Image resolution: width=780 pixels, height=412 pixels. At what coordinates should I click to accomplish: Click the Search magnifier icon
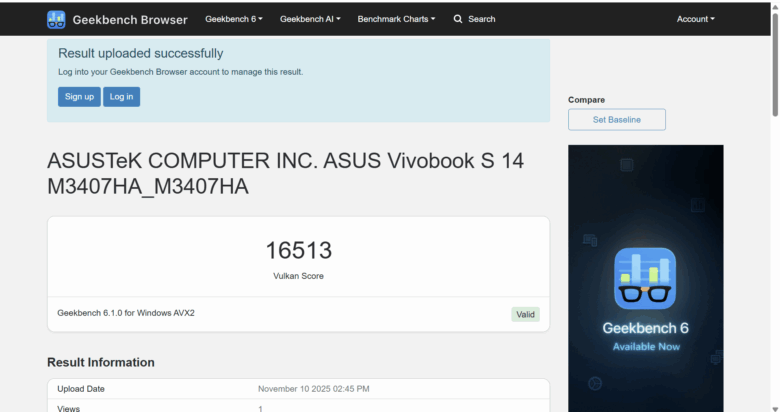pos(458,19)
